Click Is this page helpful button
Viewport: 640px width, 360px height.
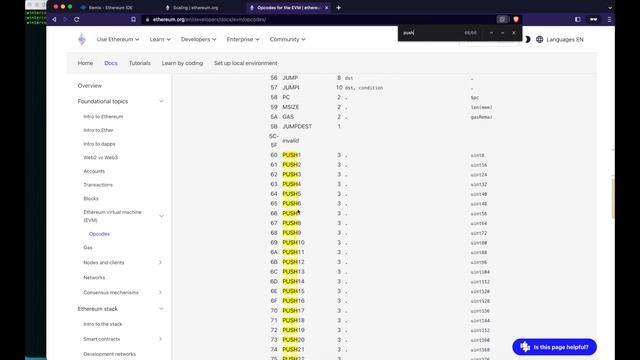[x=554, y=347]
